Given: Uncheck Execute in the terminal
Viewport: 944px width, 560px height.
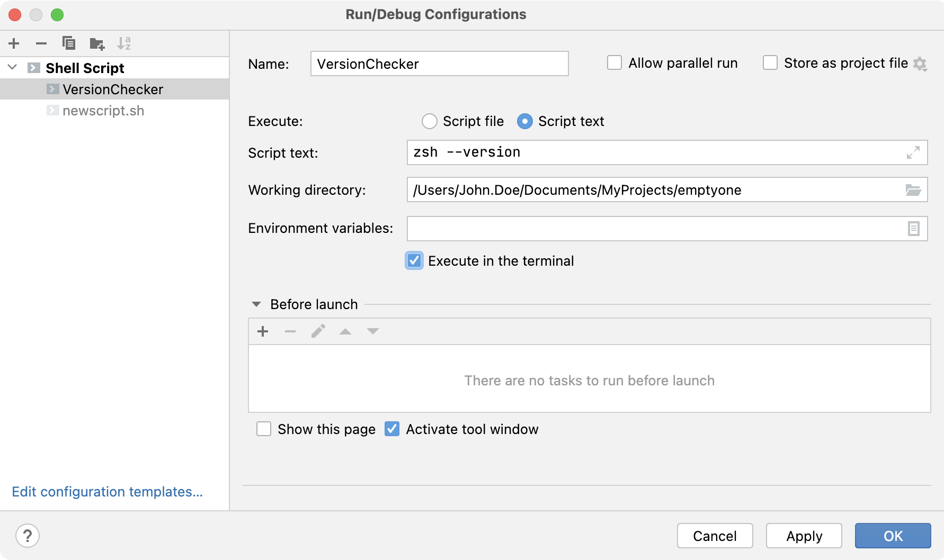Looking at the screenshot, I should (x=414, y=260).
